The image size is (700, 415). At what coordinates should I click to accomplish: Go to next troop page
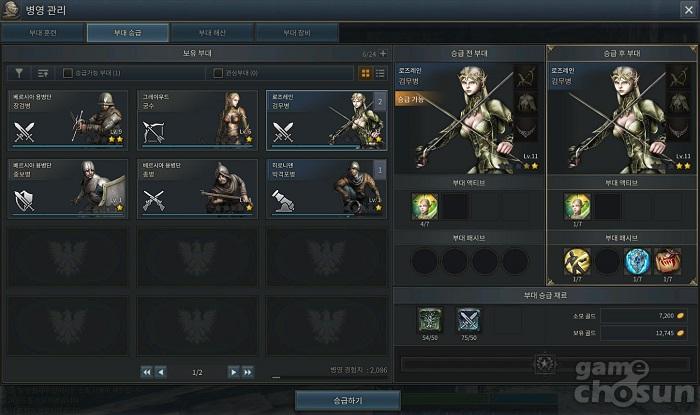pos(233,372)
